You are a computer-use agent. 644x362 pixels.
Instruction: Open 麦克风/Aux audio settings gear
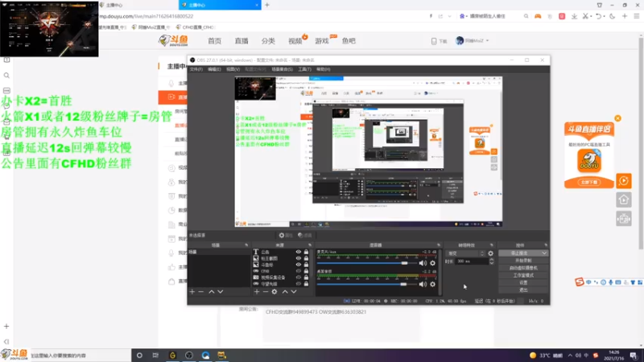pos(432,263)
